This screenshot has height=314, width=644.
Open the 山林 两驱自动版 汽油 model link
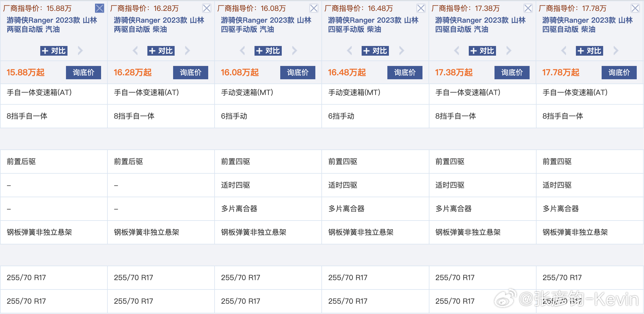52,25
